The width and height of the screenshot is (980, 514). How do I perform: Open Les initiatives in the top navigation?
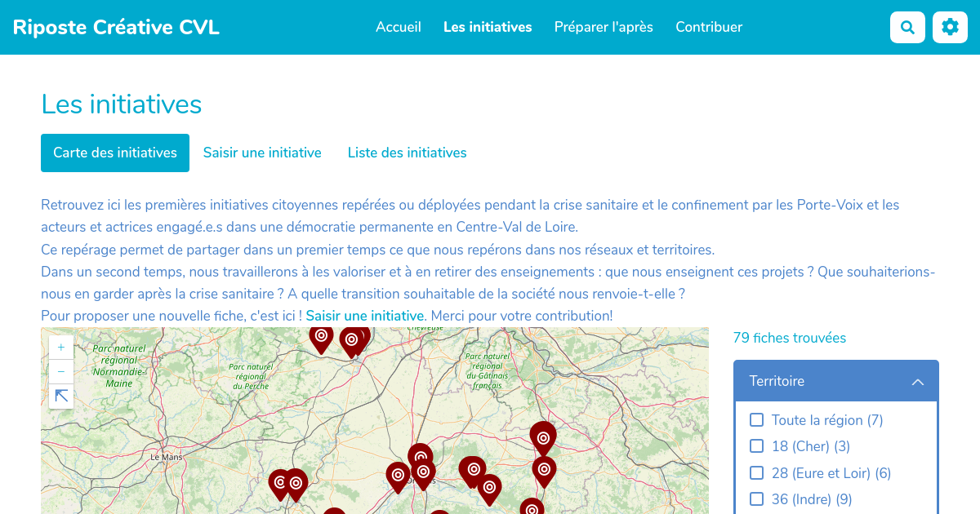[x=488, y=27]
